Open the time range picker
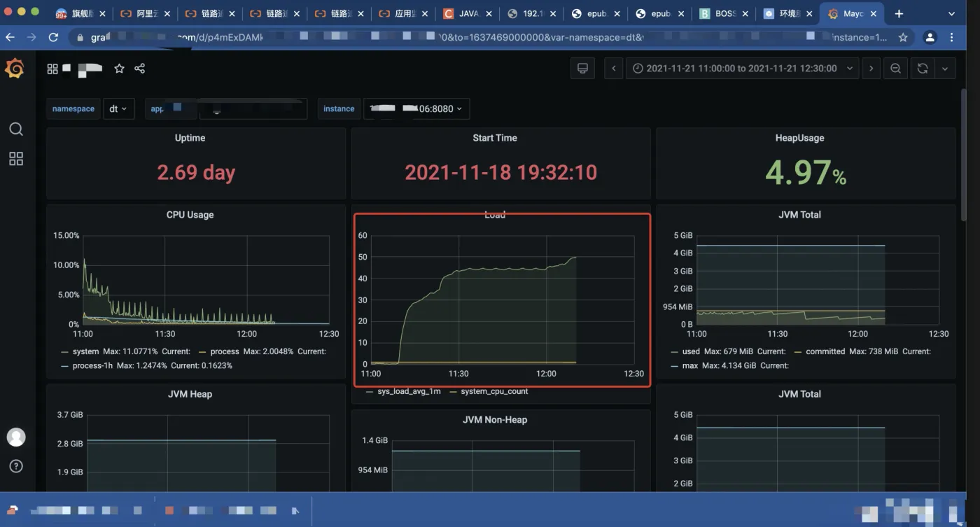This screenshot has height=527, width=980. point(742,69)
